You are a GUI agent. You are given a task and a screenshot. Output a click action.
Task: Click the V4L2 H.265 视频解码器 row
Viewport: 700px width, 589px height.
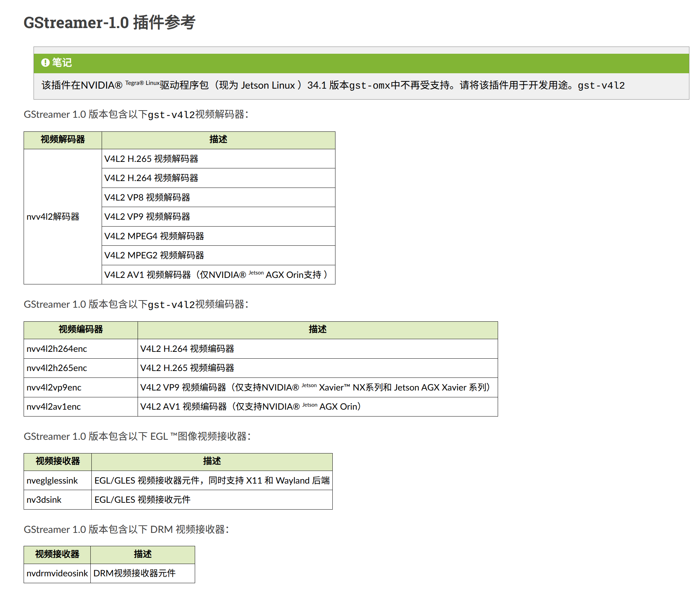coord(151,159)
